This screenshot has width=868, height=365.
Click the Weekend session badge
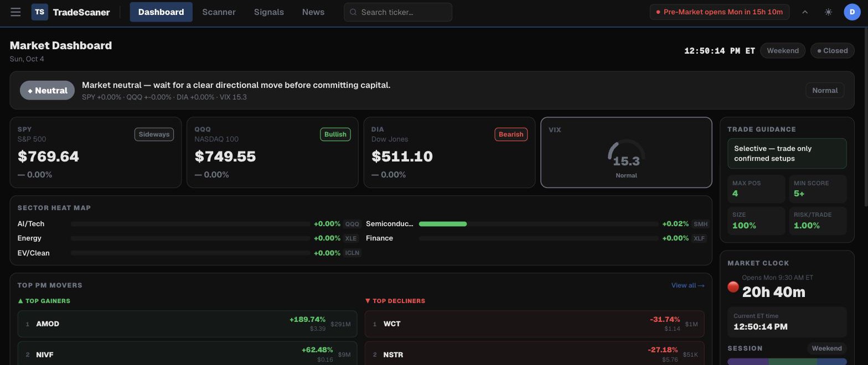[826, 348]
